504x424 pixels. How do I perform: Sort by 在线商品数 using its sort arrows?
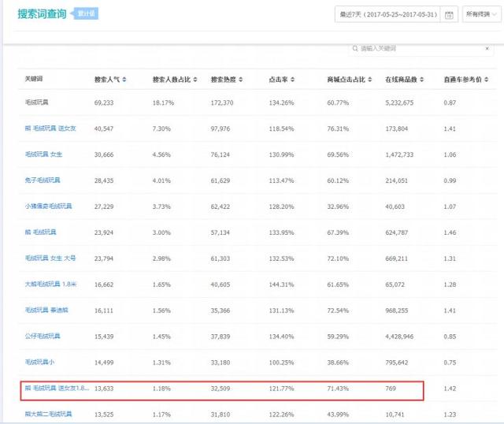click(x=424, y=80)
